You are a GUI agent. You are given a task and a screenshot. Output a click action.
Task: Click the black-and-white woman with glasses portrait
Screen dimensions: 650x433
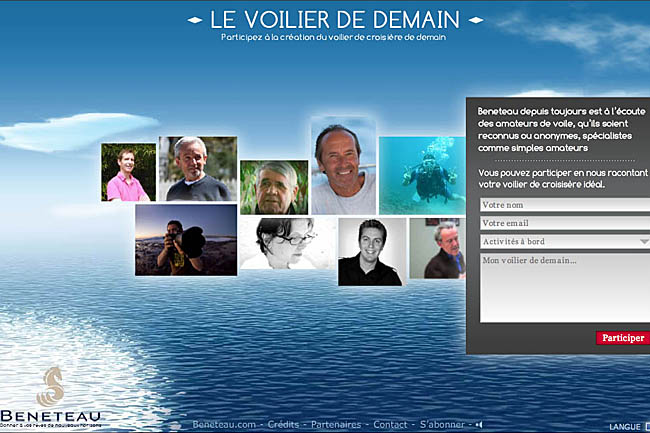[x=287, y=243]
